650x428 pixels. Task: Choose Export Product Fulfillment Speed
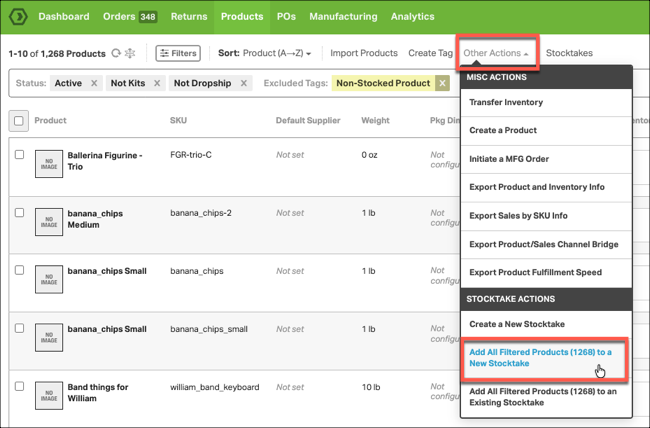pyautogui.click(x=546, y=272)
